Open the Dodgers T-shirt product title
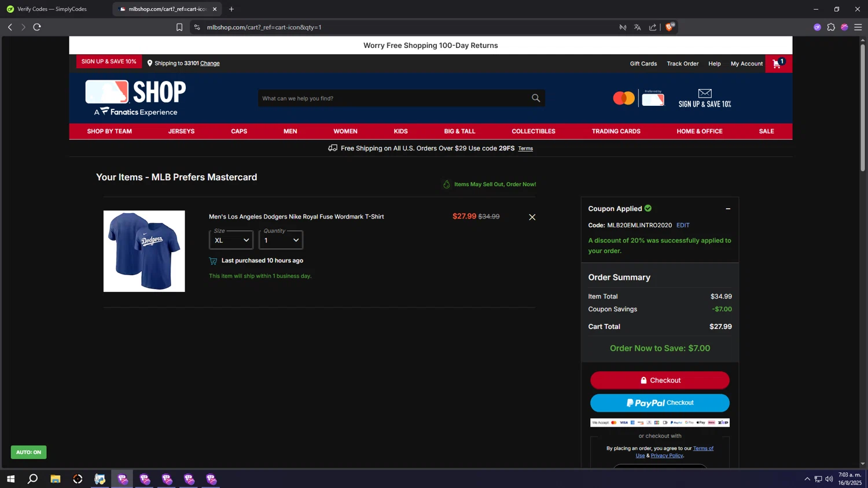This screenshot has height=488, width=868. point(296,217)
